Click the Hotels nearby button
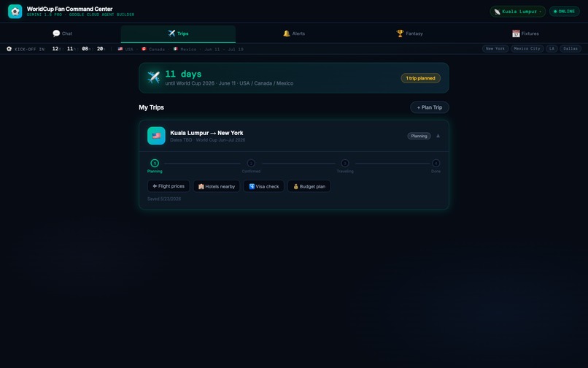This screenshot has width=588, height=368. coord(217,186)
